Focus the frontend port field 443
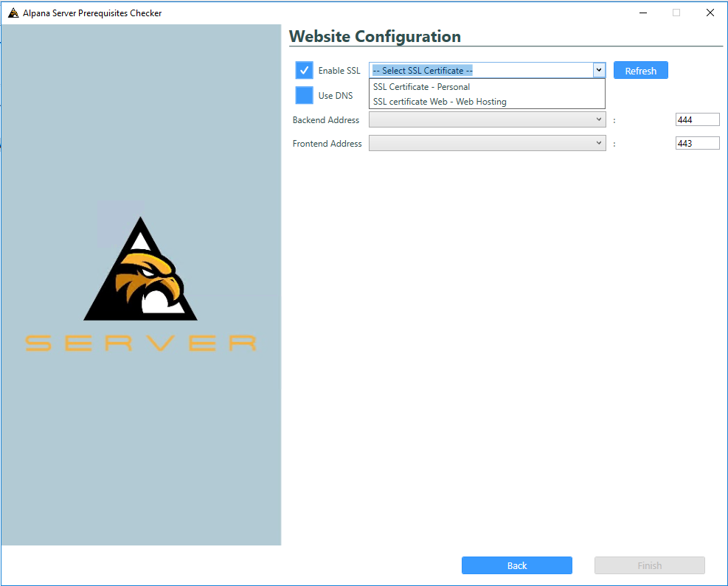Viewport: 728px width, 586px height. [697, 144]
